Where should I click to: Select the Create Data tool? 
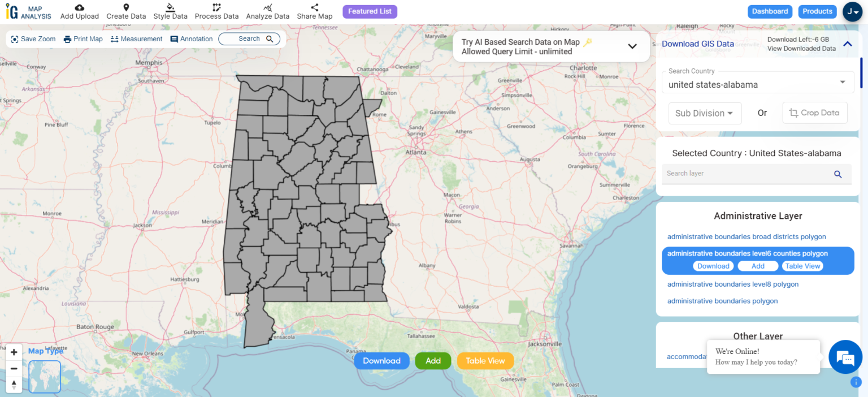point(126,11)
